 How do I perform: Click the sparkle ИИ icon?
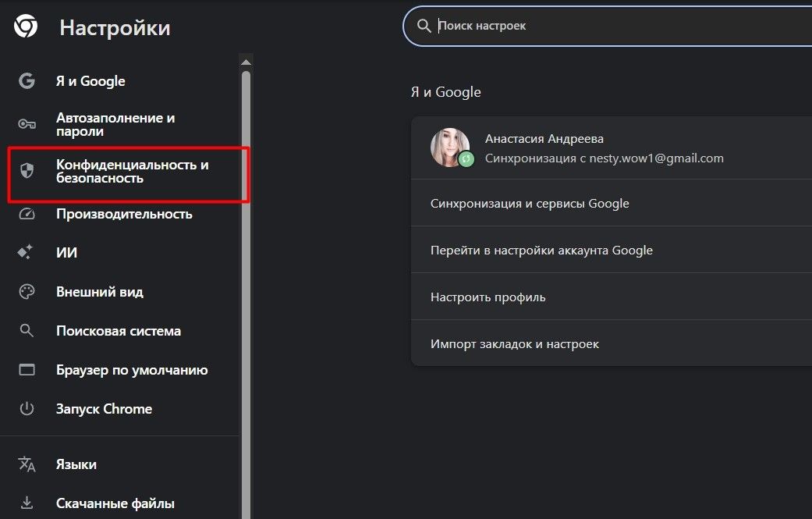pos(26,252)
